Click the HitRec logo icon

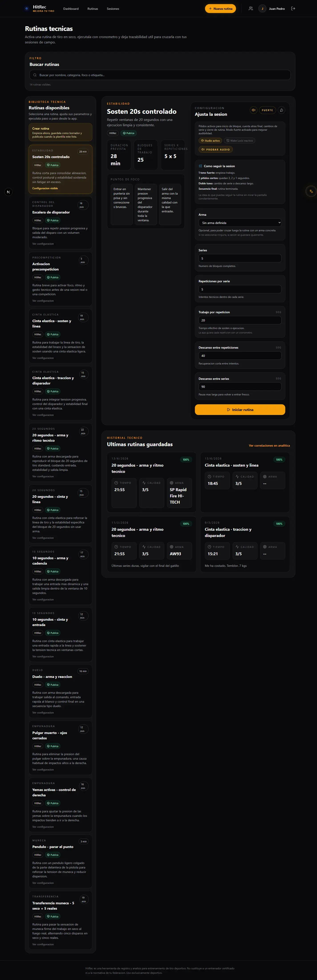(26, 8)
